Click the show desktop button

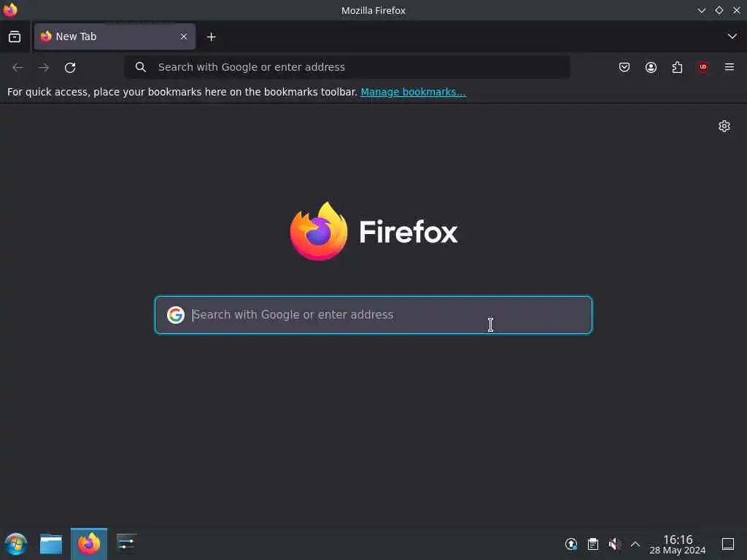click(x=727, y=544)
